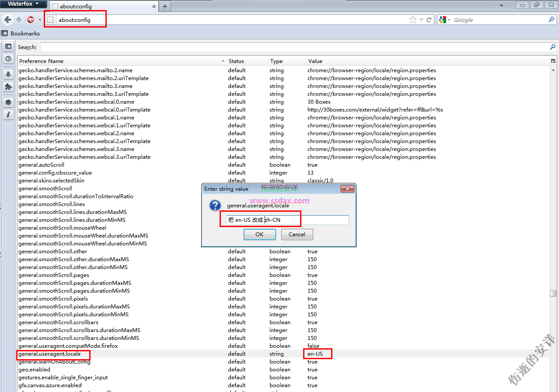Select general.smoothScroll.mouseWheel preference

(62, 227)
